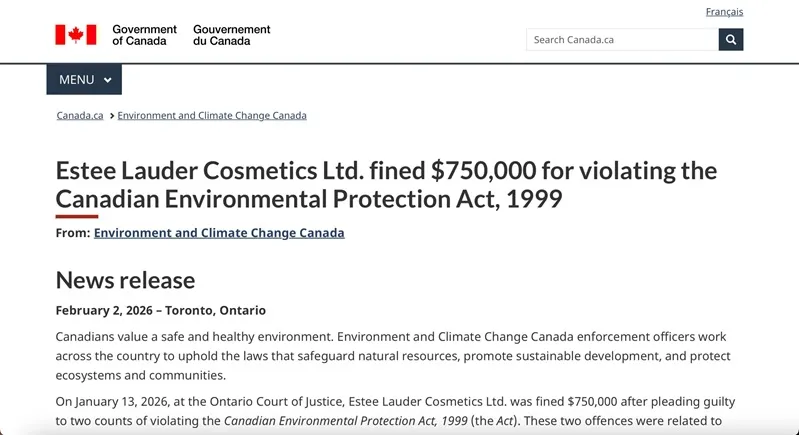Click the breadcrumb chevron separator arrow

click(111, 116)
